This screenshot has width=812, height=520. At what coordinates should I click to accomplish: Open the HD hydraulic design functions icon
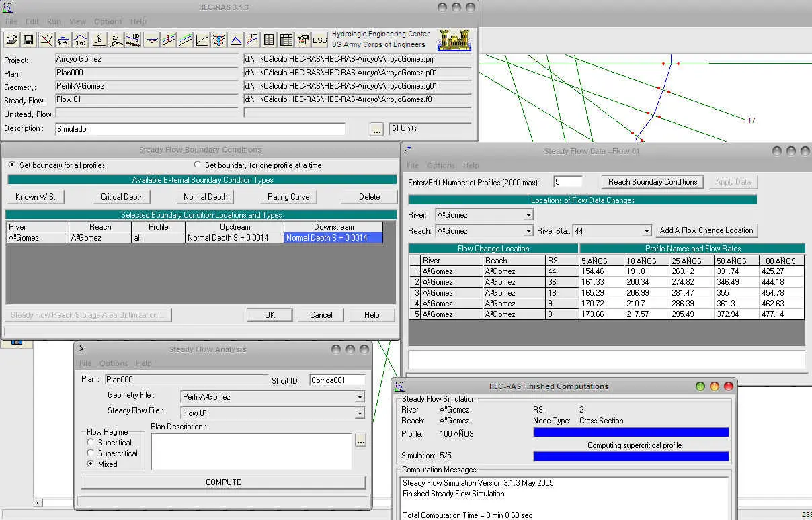coord(133,40)
